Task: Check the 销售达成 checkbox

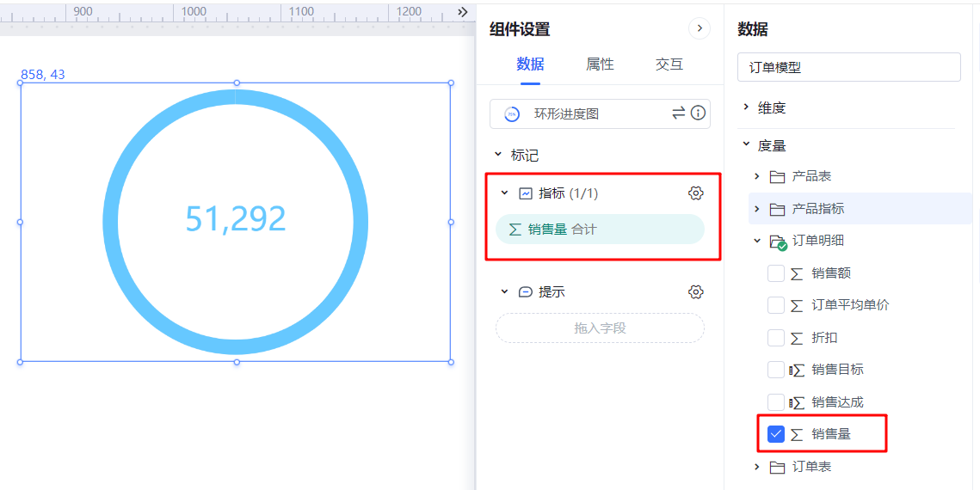Action: click(x=775, y=402)
